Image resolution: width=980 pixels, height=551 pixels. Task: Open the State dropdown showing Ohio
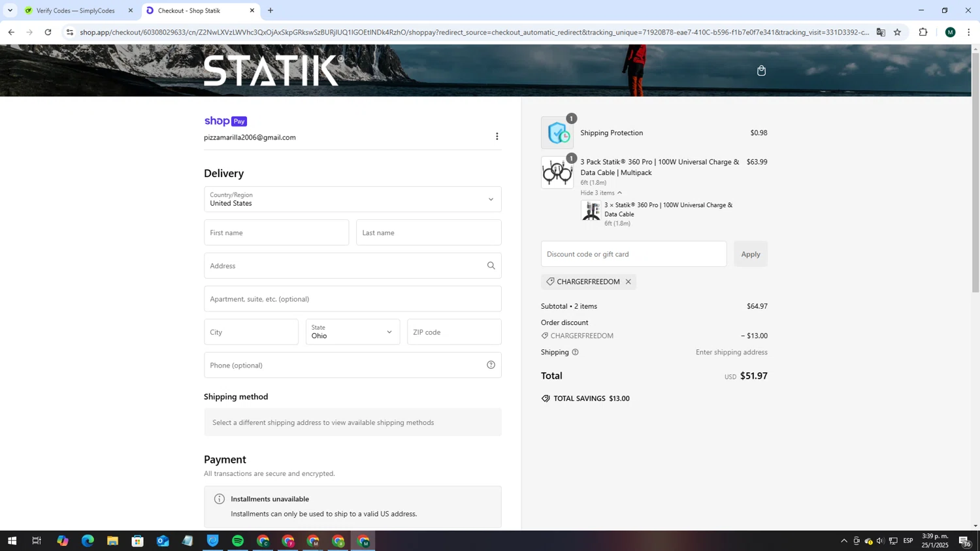(x=353, y=332)
